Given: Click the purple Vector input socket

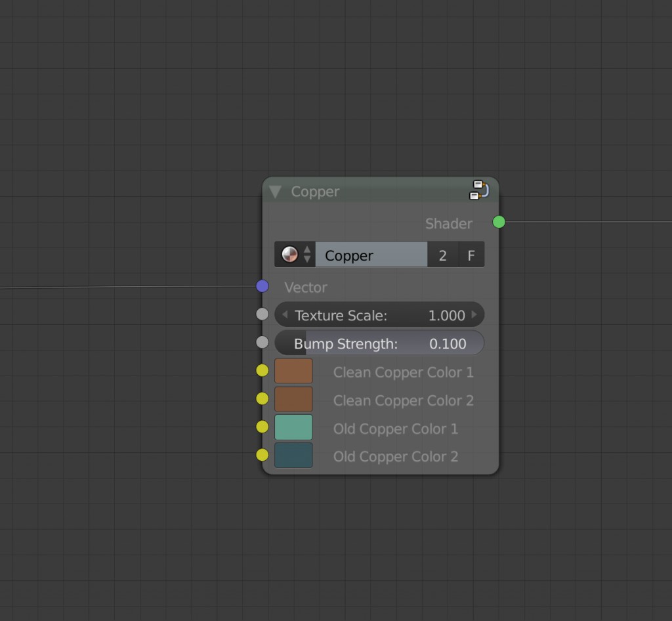Looking at the screenshot, I should click(x=262, y=286).
